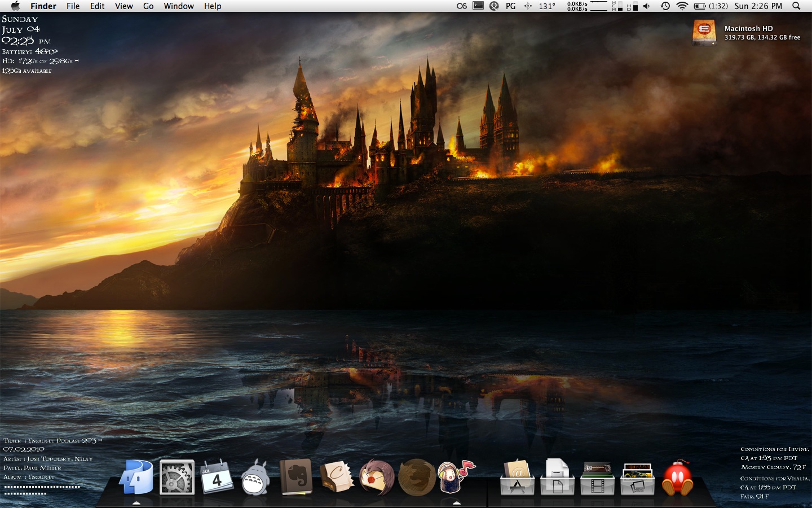This screenshot has width=812, height=508.
Task: Click the fan icon in menu bar
Action: [x=528, y=6]
